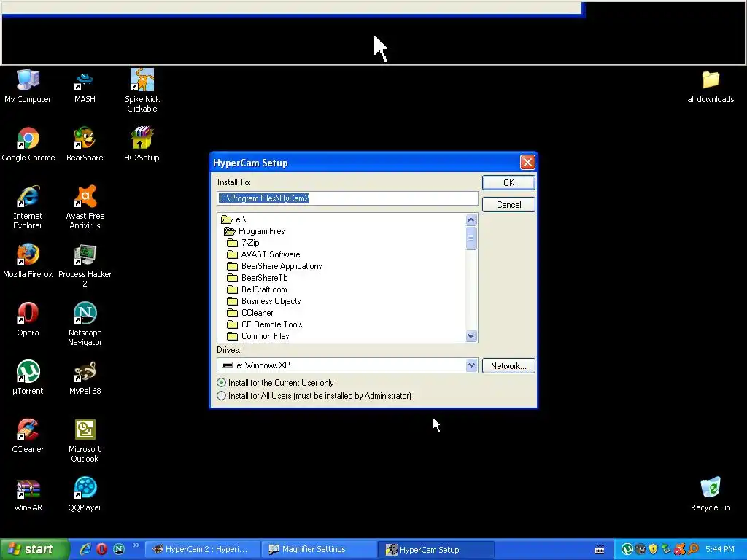Select Internet Explorer desktop icon
747x560 pixels.
tap(28, 207)
